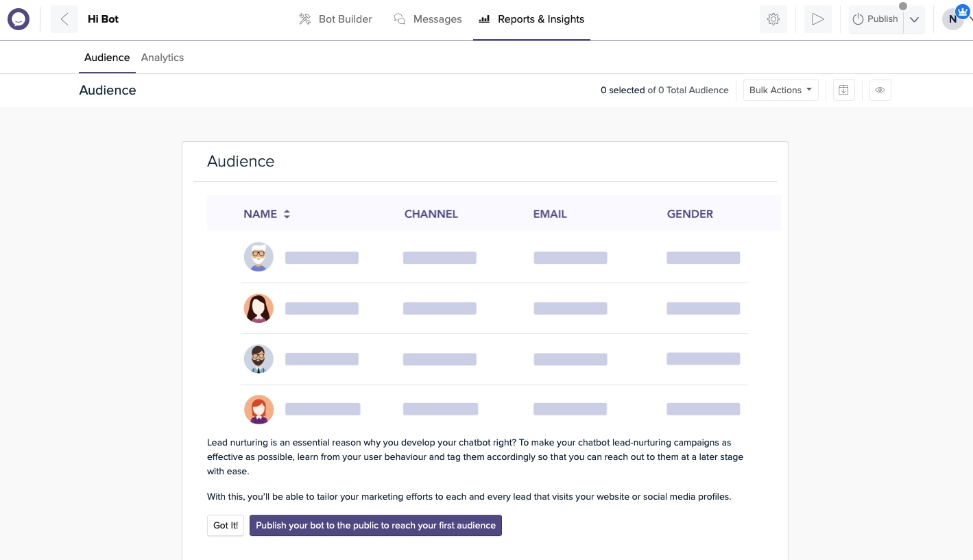The image size is (973, 560).
Task: Click the dark-haired woman avatar
Action: (259, 308)
